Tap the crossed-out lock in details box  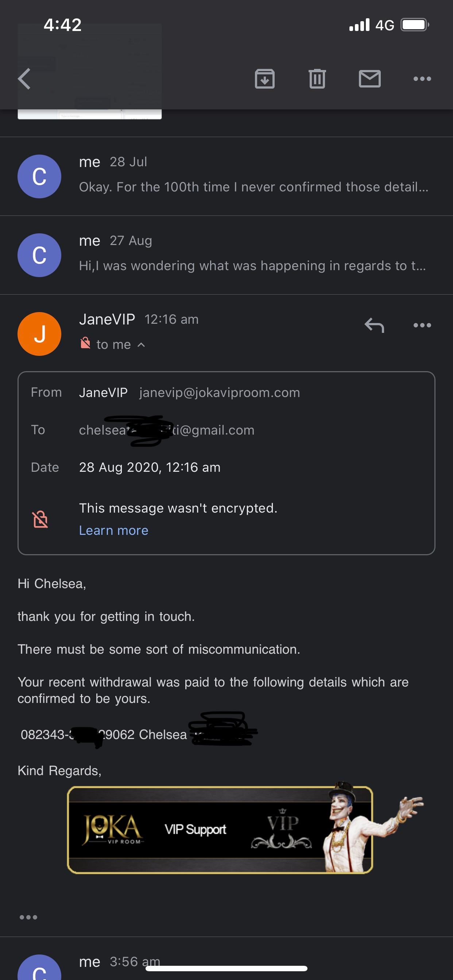40,519
